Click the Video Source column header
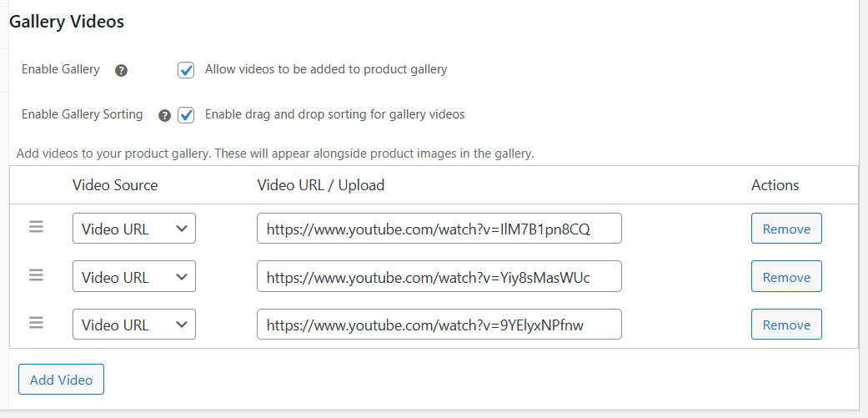868x418 pixels. coord(115,185)
